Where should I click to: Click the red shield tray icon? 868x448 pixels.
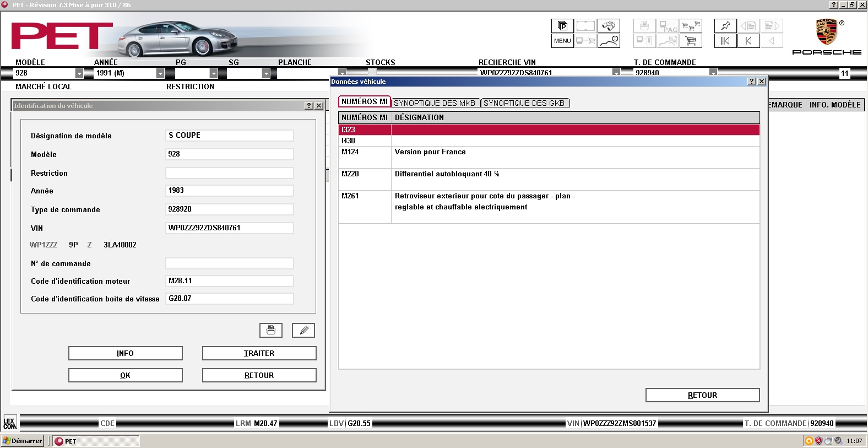pyautogui.click(x=818, y=441)
